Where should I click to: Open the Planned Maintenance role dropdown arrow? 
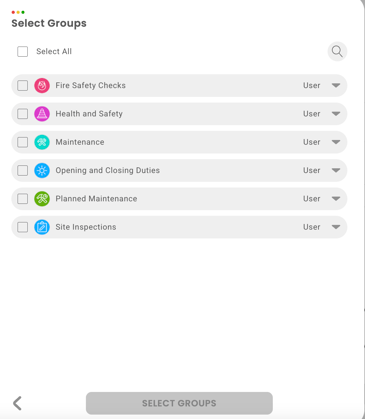(336, 199)
